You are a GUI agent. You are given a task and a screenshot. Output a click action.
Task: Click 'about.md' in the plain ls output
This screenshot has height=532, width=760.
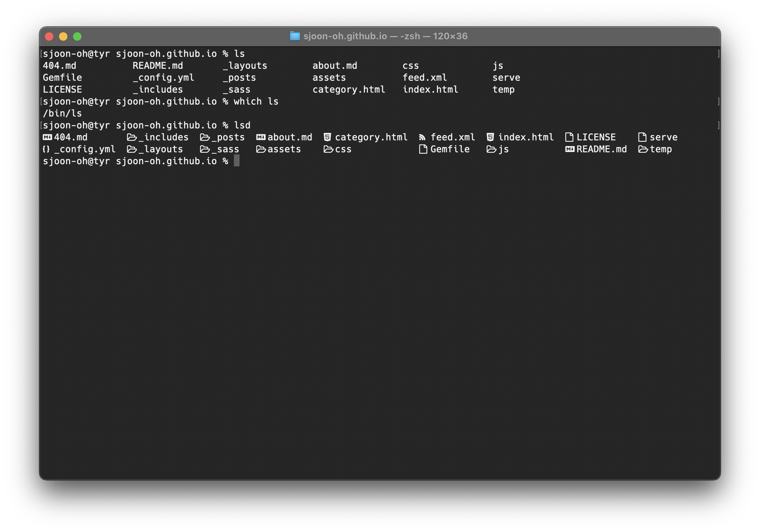tap(335, 66)
